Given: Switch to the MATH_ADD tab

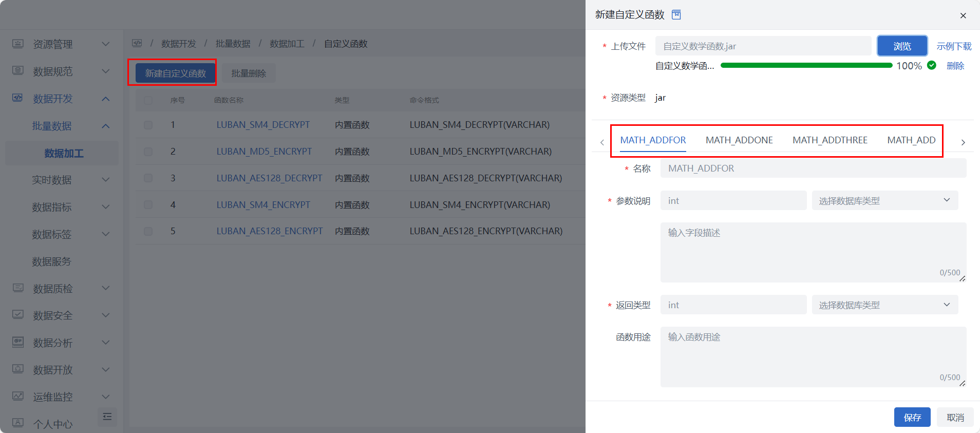Looking at the screenshot, I should [911, 140].
